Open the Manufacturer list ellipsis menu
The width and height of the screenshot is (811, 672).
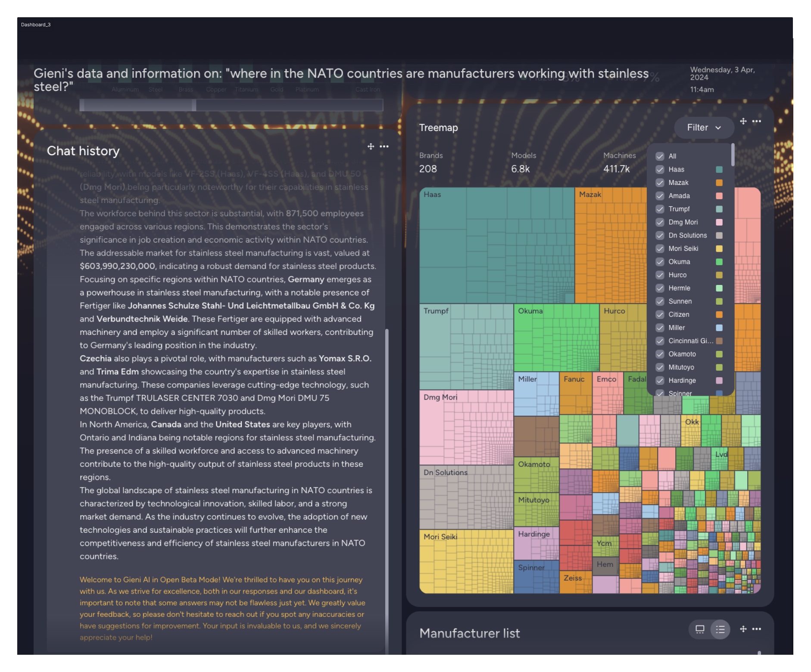point(756,629)
